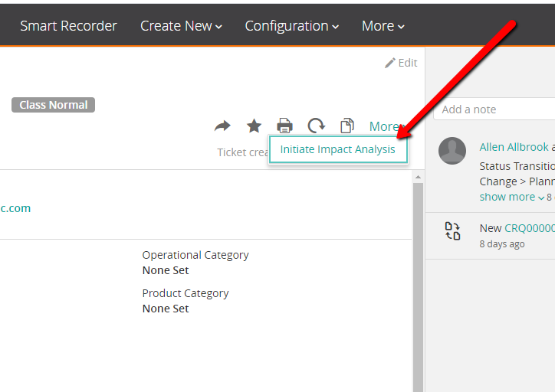Screen dimensions: 555x392
Task: Open the Create New dropdown menu
Action: (x=181, y=26)
